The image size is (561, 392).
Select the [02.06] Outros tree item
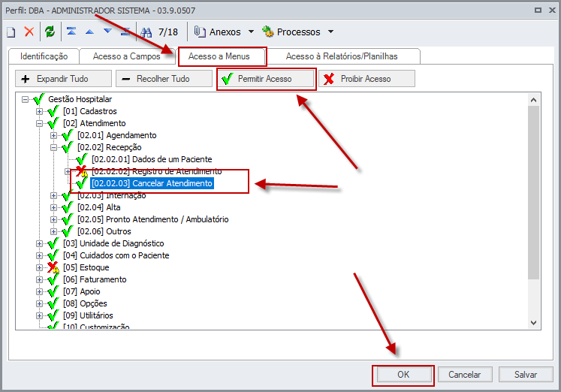104,231
